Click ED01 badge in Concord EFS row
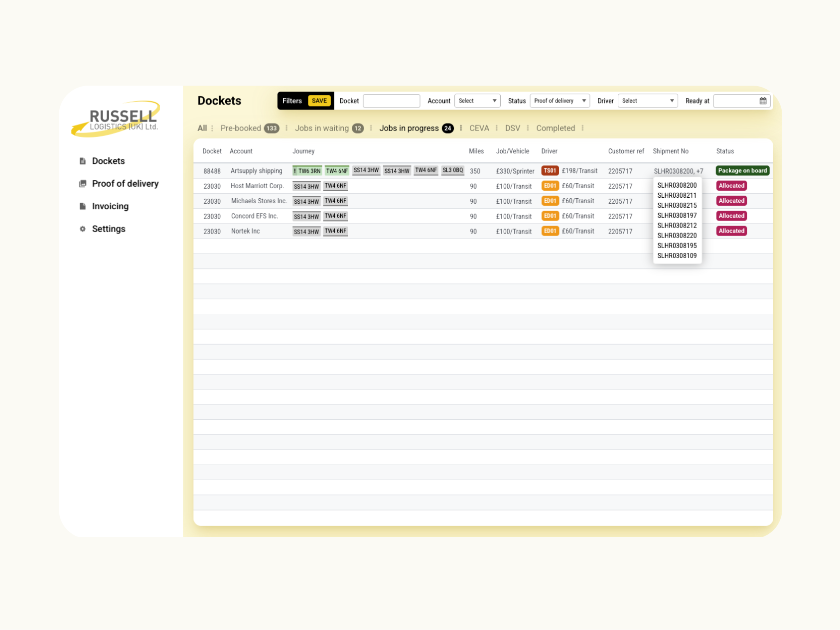Screen dimensions: 840x630 click(x=550, y=216)
